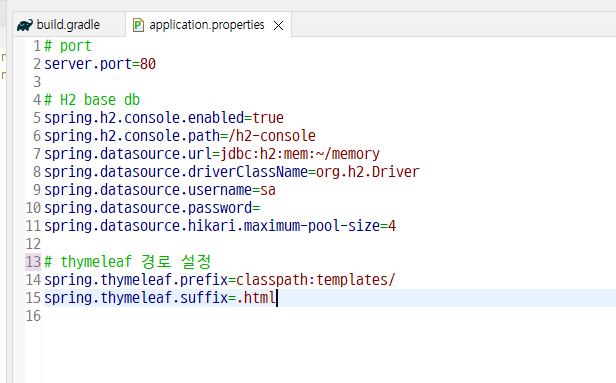Click line number 12 in the gutter
Screen dimensions: 616x383
click(33, 244)
